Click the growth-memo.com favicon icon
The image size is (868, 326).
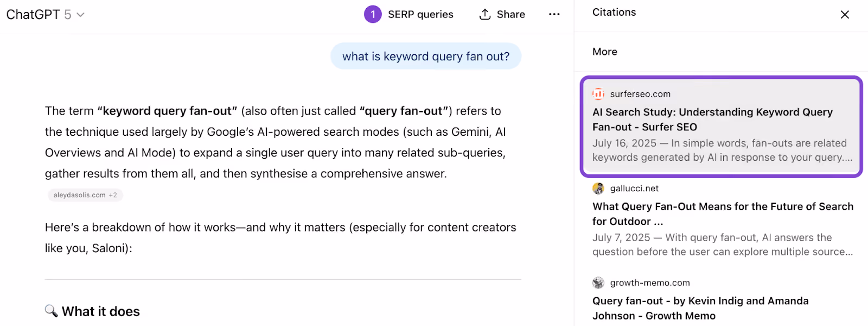[x=598, y=283]
